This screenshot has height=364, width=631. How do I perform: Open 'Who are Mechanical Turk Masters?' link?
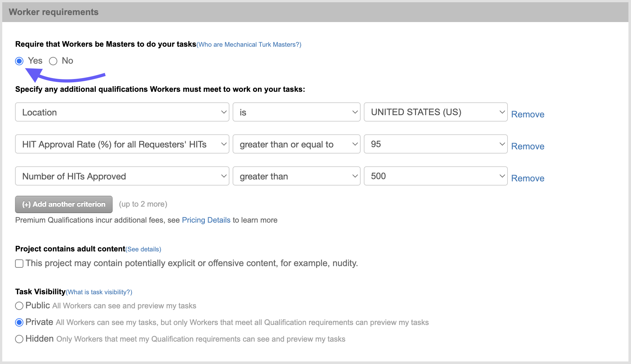249,44
